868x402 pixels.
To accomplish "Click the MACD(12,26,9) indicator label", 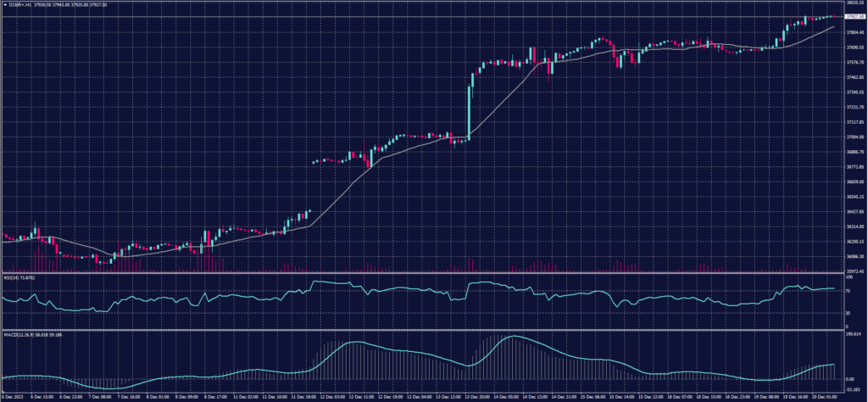I will click(20, 335).
